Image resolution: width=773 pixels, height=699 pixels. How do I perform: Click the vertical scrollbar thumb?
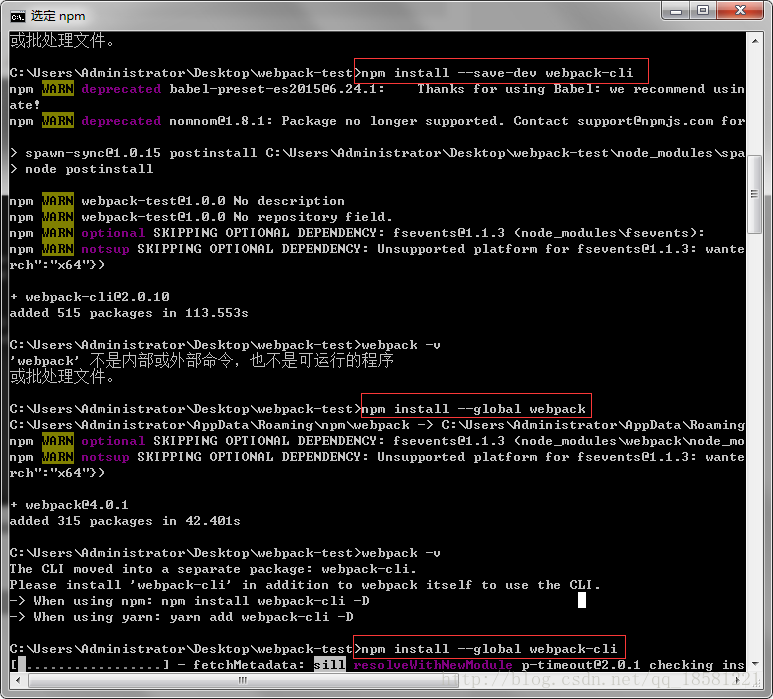(x=755, y=194)
